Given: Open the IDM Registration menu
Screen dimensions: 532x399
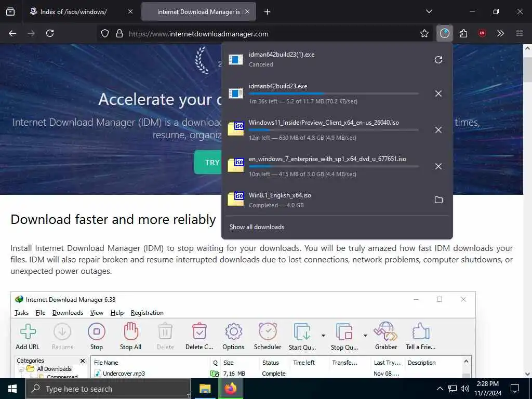Looking at the screenshot, I should 147,312.
